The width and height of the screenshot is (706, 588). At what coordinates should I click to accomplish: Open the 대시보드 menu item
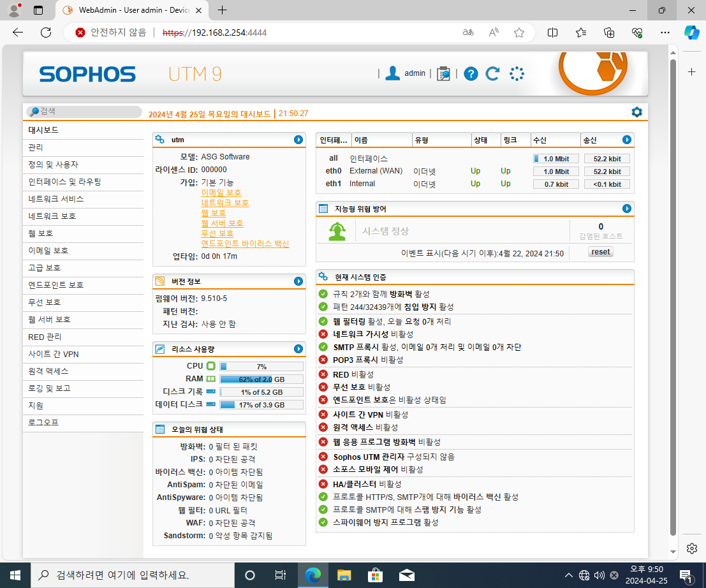pos(84,130)
